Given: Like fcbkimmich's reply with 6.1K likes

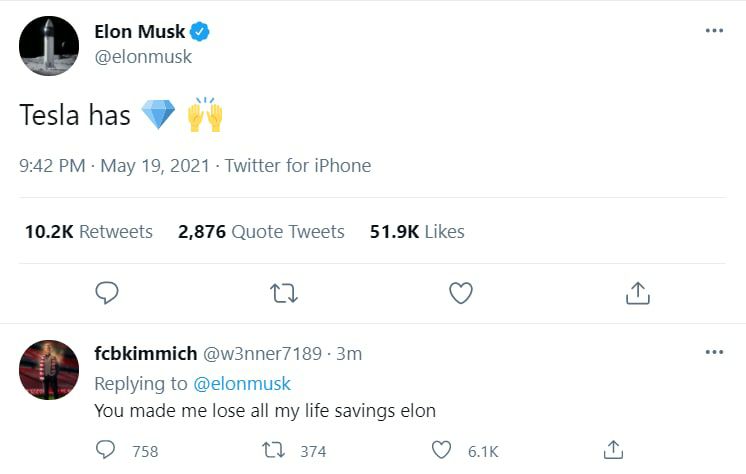Looking at the screenshot, I should (x=441, y=450).
